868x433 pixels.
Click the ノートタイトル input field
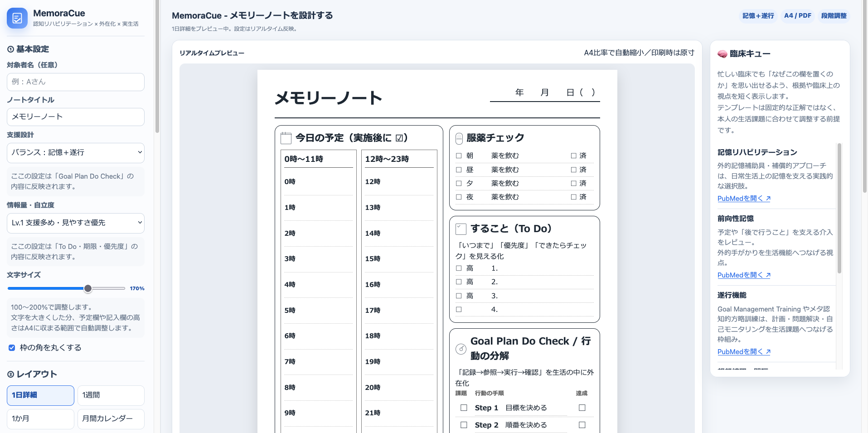click(x=76, y=117)
